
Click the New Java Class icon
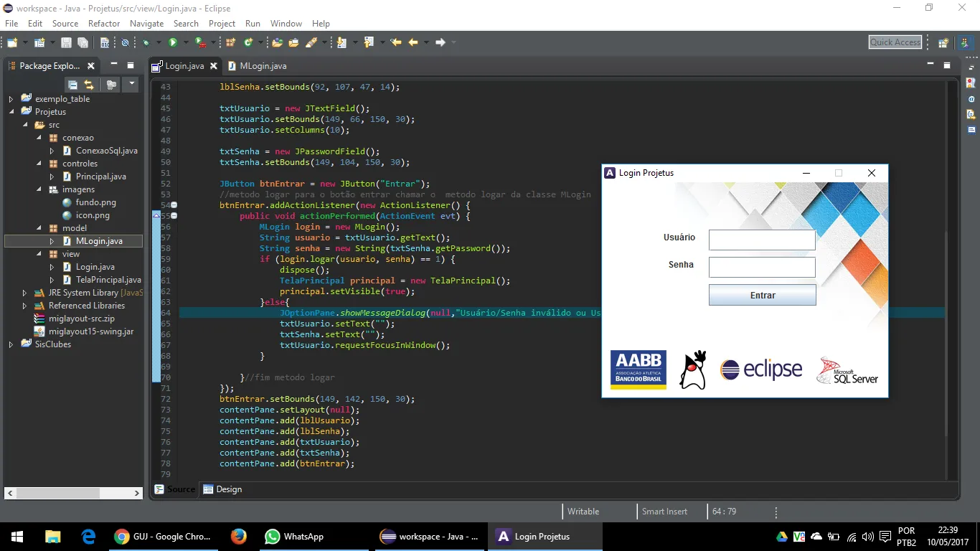[x=248, y=43]
